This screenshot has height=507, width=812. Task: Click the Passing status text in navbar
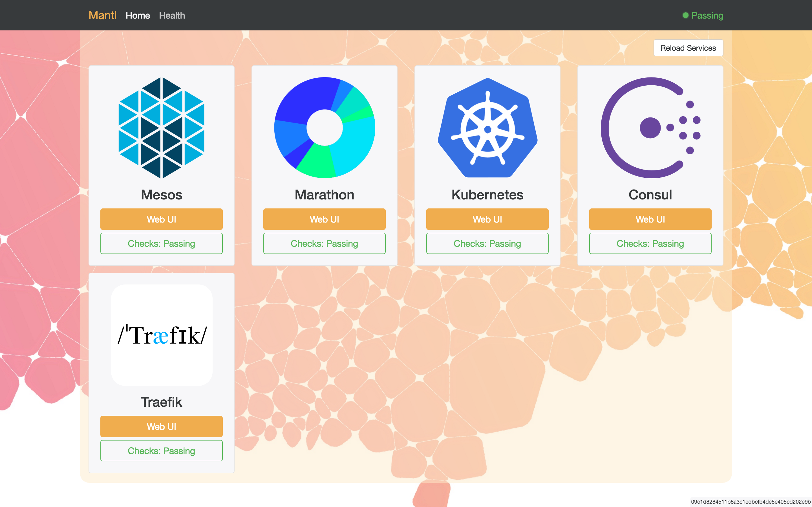click(707, 15)
